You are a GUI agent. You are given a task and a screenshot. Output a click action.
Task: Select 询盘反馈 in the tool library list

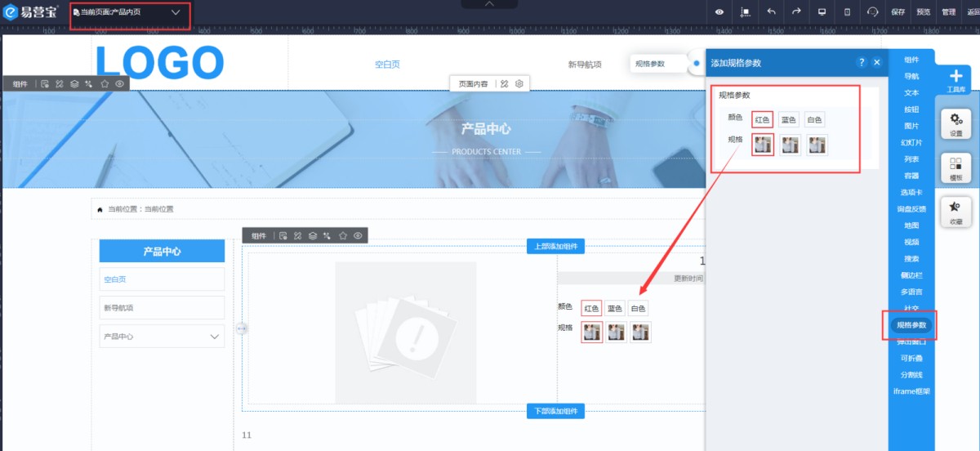911,209
